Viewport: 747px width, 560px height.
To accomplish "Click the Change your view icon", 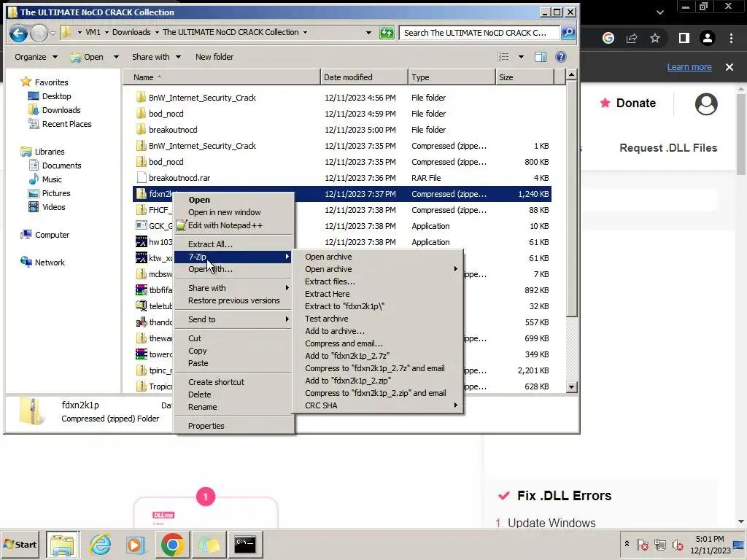I will [503, 57].
